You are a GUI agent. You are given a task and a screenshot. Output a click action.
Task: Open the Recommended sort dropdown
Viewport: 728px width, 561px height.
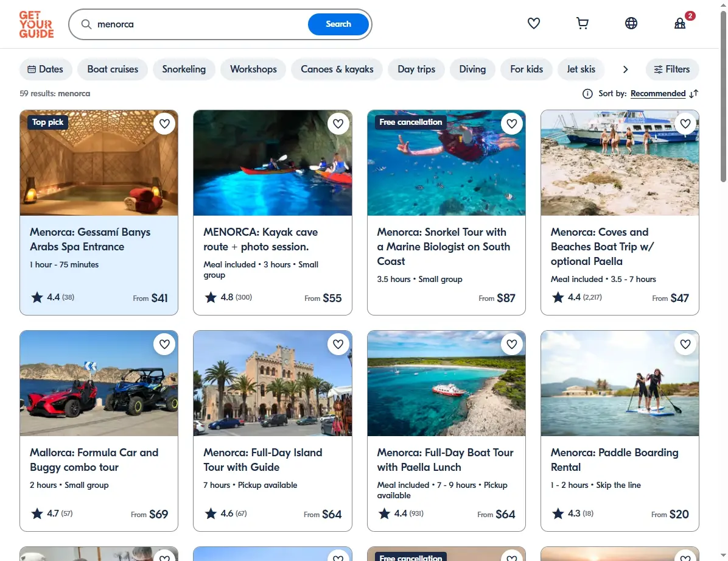pos(658,93)
